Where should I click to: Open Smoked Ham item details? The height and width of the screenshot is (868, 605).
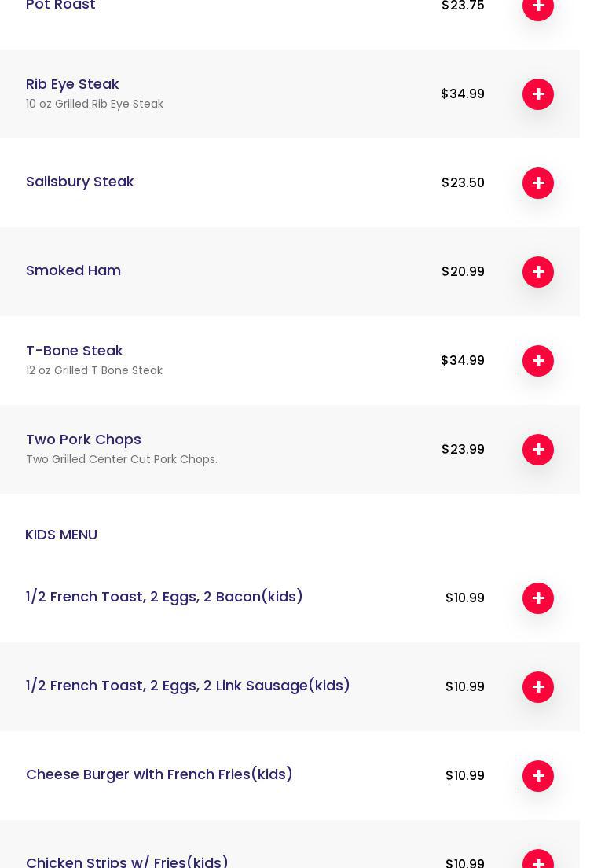pyautogui.click(x=73, y=270)
